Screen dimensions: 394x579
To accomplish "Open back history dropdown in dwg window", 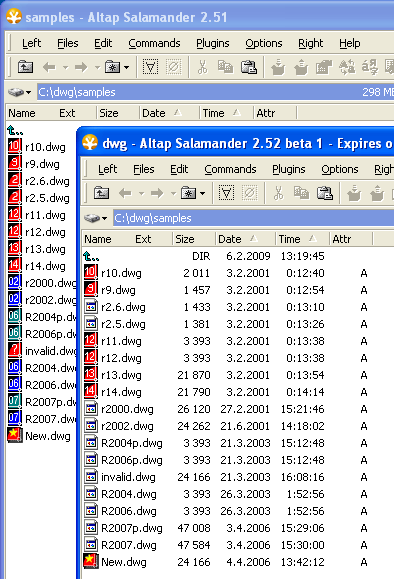I will pos(141,193).
